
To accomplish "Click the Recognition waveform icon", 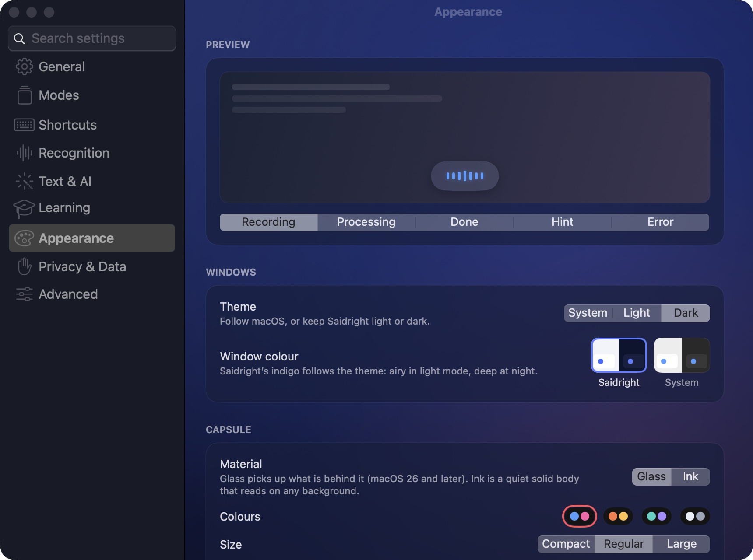I will pyautogui.click(x=25, y=153).
